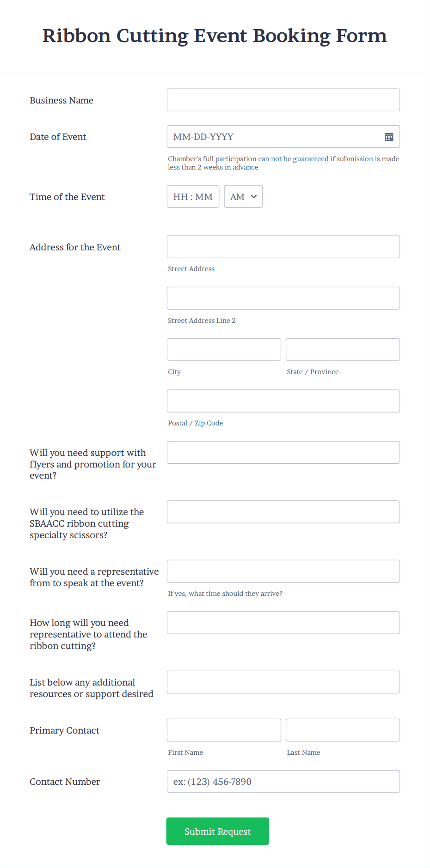
Task: Focus the Street Address field
Action: point(283,247)
